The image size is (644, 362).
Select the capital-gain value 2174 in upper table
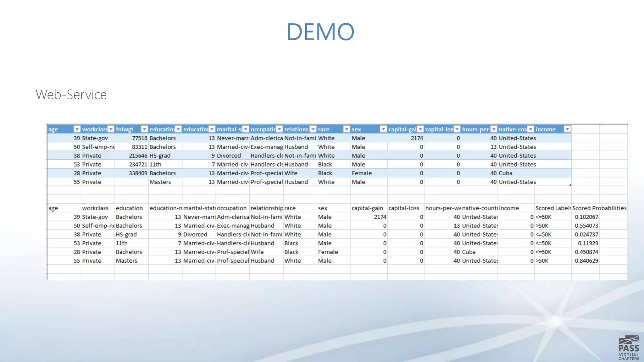pyautogui.click(x=406, y=138)
